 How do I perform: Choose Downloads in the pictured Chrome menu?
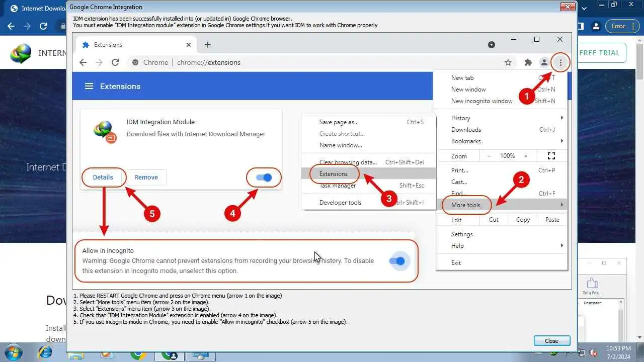point(466,130)
